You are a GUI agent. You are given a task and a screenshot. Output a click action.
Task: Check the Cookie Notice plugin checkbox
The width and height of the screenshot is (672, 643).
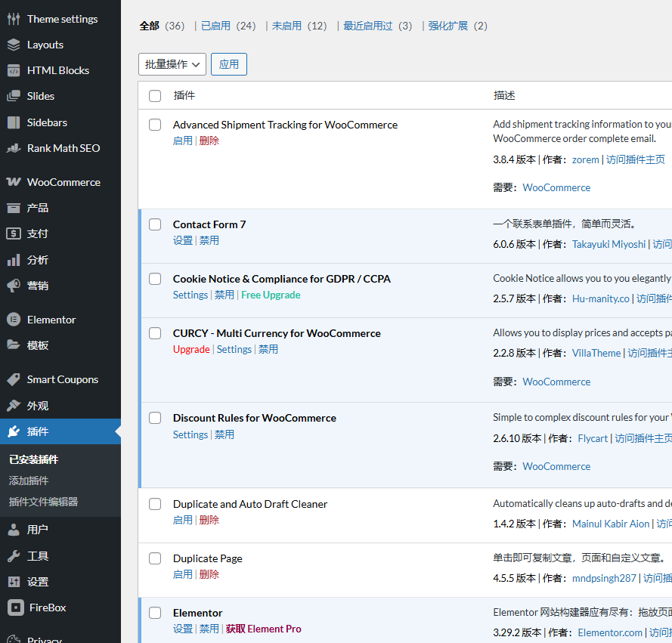[155, 279]
